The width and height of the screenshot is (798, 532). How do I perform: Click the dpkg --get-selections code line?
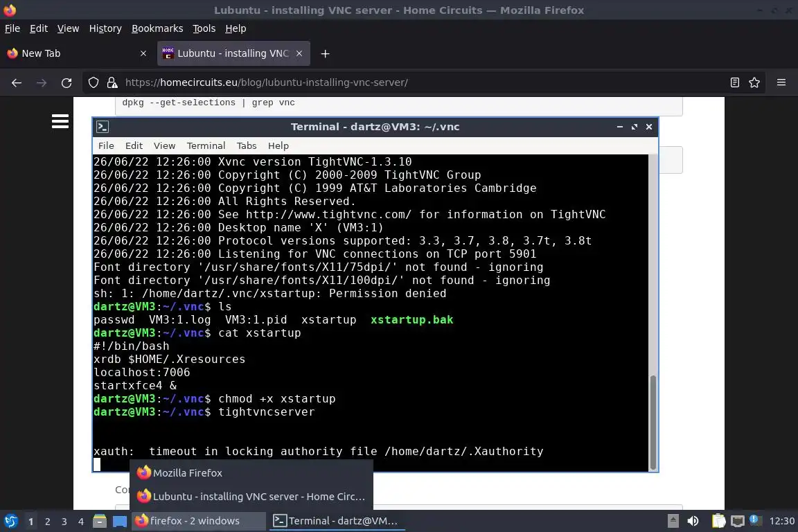pyautogui.click(x=208, y=103)
